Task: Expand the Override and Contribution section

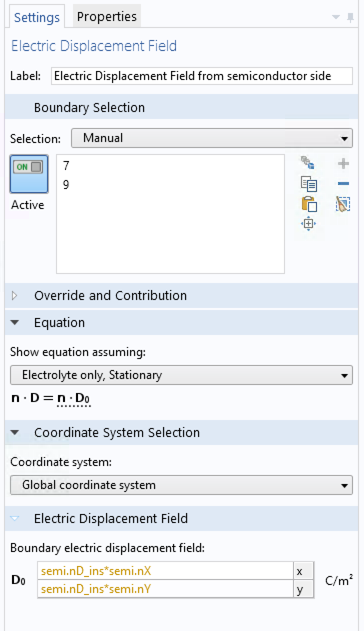Action: tap(14, 295)
